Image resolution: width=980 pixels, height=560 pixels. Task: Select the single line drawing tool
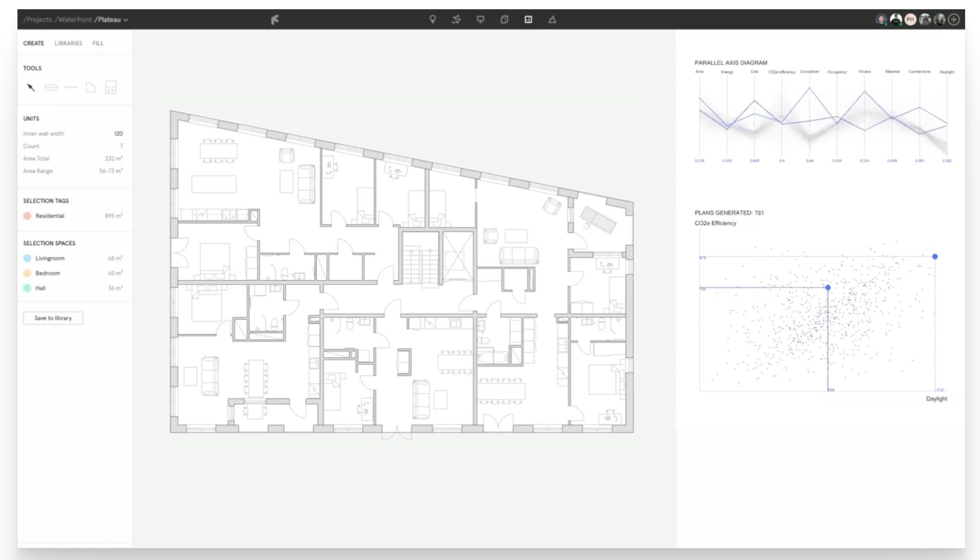[70, 87]
